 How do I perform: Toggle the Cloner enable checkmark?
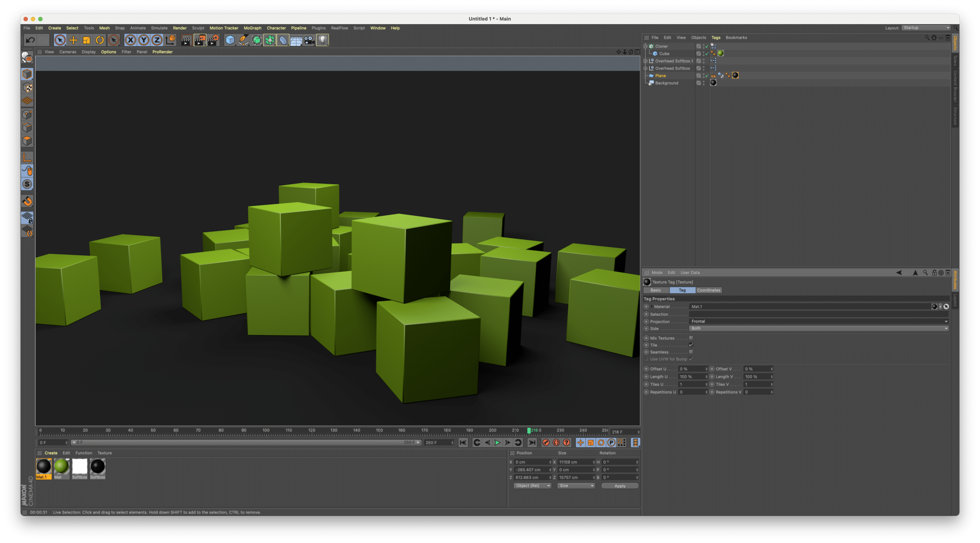(707, 46)
